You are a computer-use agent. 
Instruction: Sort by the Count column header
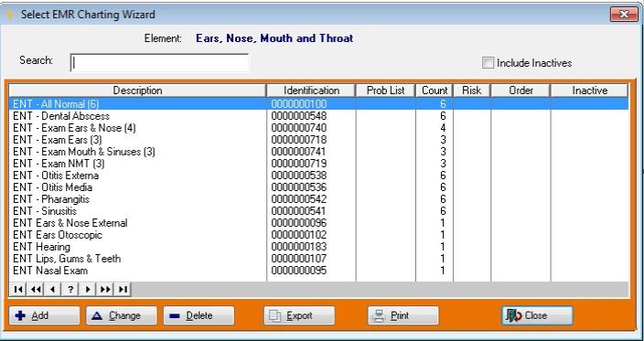pos(435,91)
